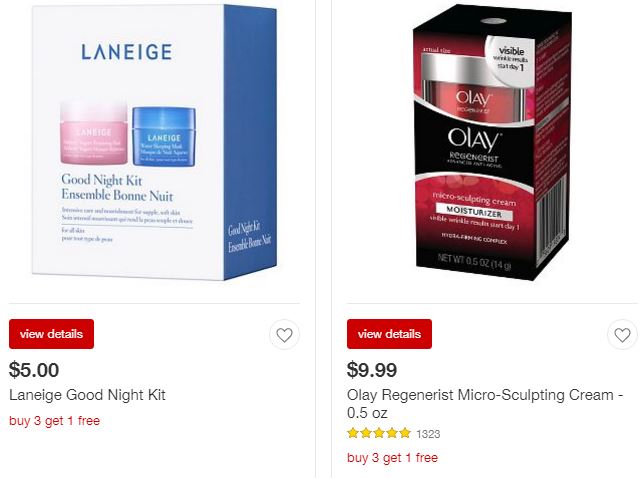The image size is (641, 478).
Task: Click the LANEIGE brand logo on box
Action: (127, 52)
